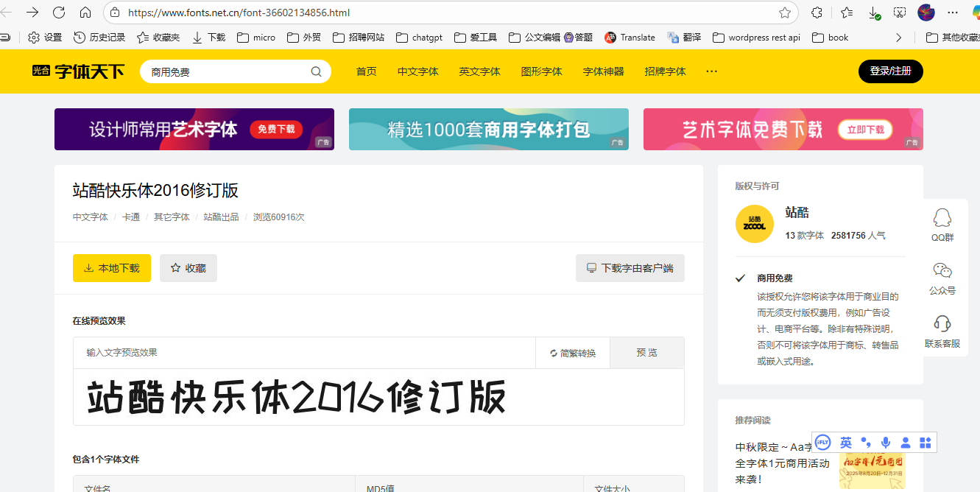The image size is (980, 492).
Task: Click the browser refresh icon
Action: [59, 13]
